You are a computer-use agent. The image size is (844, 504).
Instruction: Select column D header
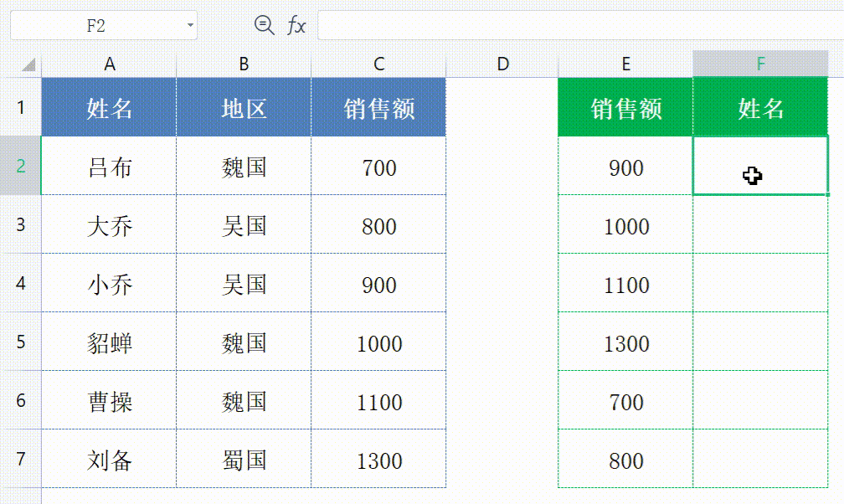[502, 64]
